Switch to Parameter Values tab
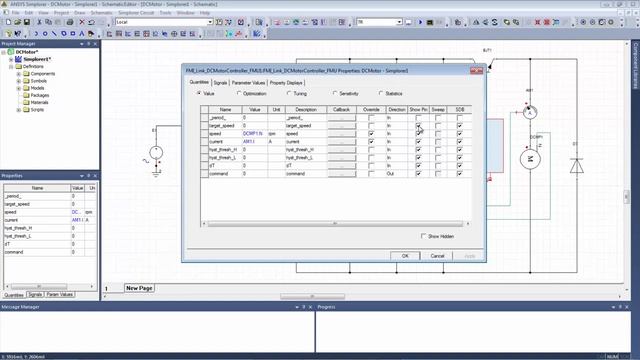640x360 pixels. click(248, 83)
